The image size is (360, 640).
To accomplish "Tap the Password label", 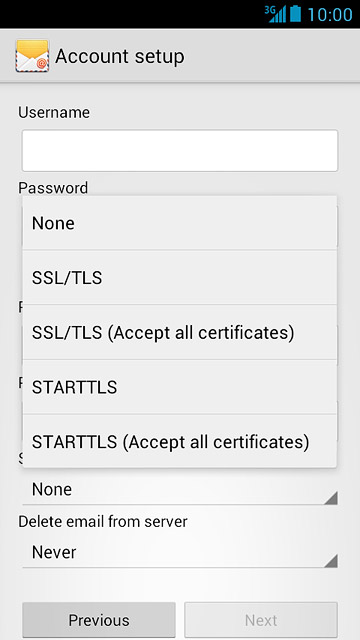I will coord(53,188).
